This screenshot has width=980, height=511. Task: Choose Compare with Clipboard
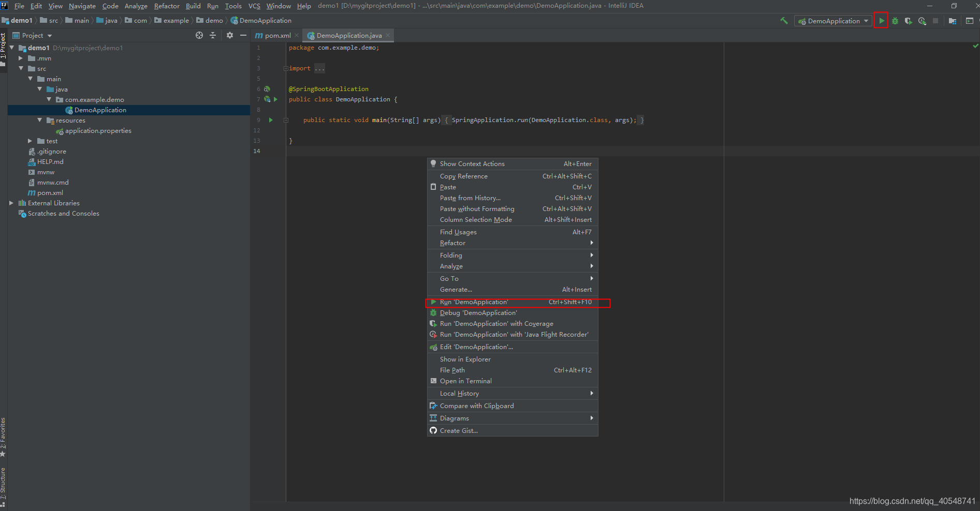click(x=513, y=406)
